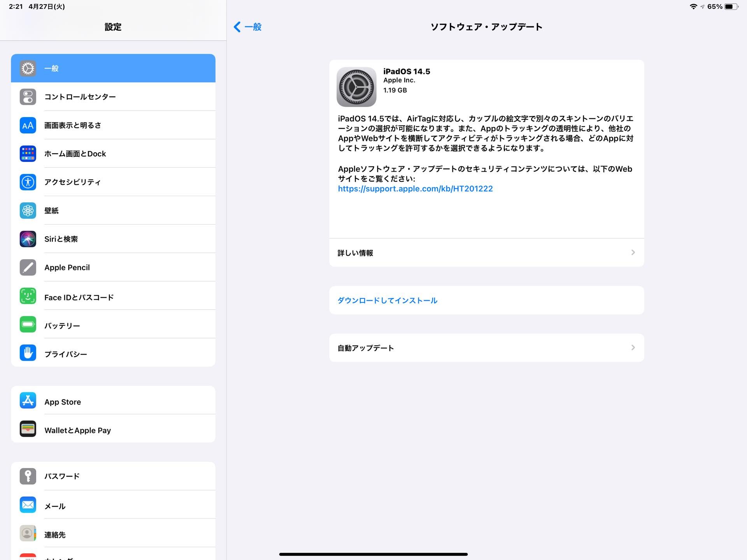Tap the green バッテリー icon
Image resolution: width=747 pixels, height=560 pixels.
tap(28, 325)
